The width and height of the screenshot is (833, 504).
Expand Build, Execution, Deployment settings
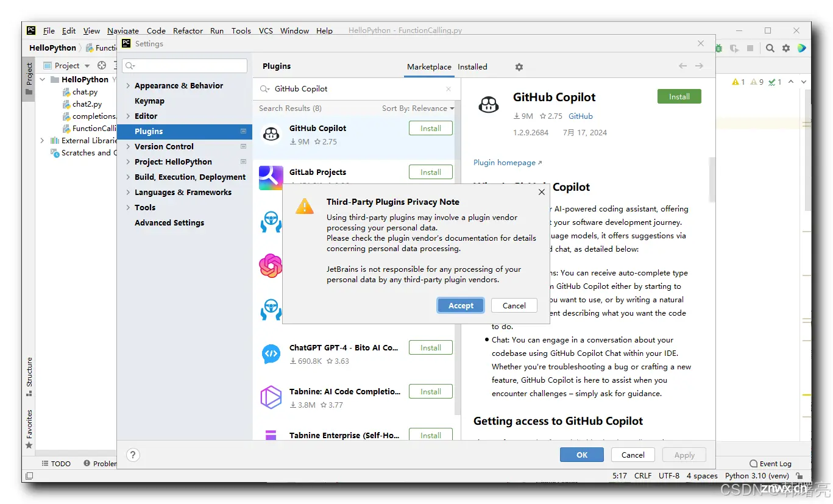pyautogui.click(x=128, y=177)
